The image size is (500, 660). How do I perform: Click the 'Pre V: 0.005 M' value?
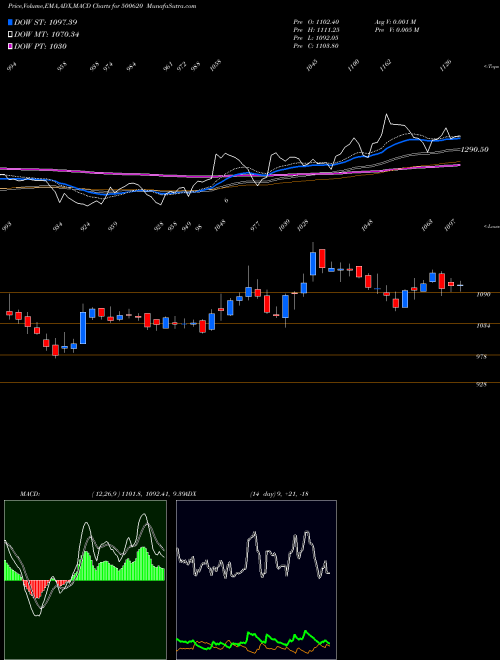tap(397, 30)
